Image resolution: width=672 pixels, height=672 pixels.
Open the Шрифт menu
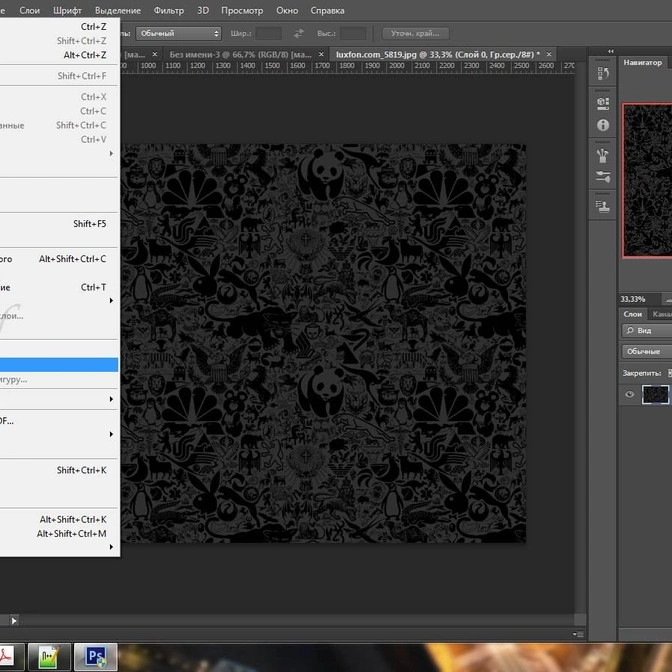(x=67, y=10)
